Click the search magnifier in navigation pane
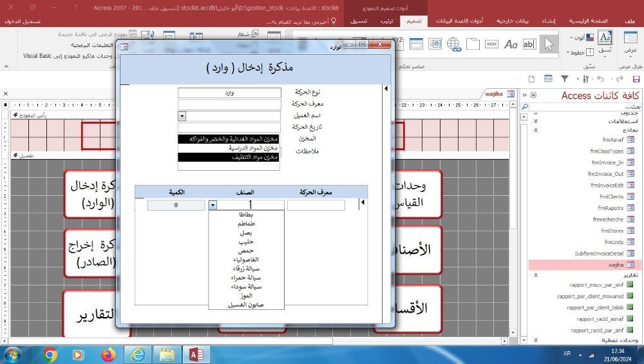This screenshot has height=364, width=644. tap(525, 106)
